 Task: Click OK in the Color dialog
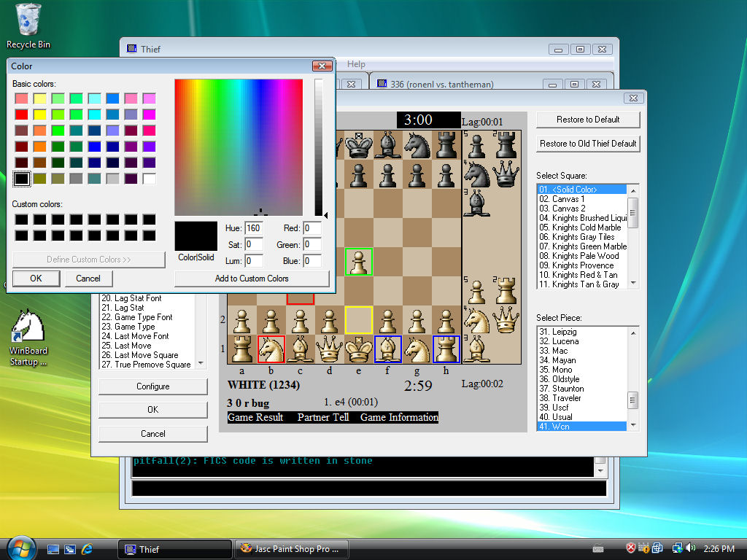tap(36, 279)
